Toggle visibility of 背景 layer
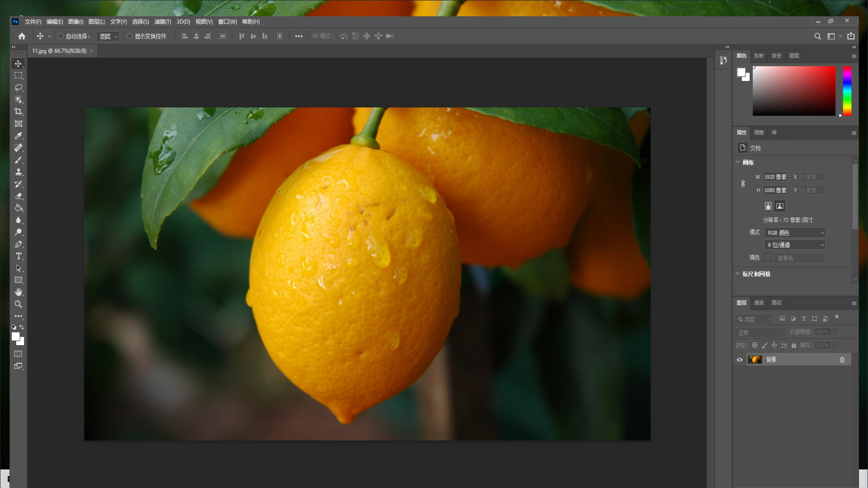 740,359
